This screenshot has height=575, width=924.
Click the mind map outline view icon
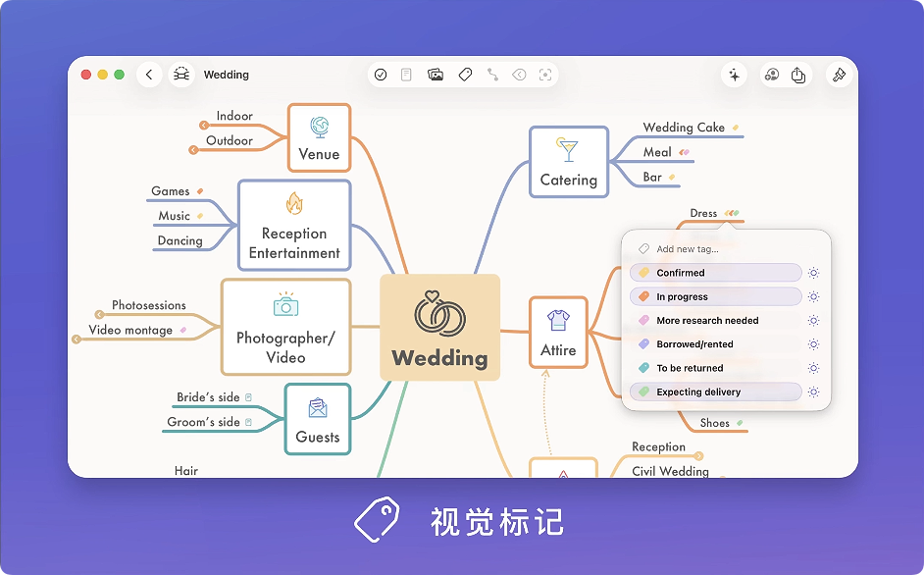point(181,75)
